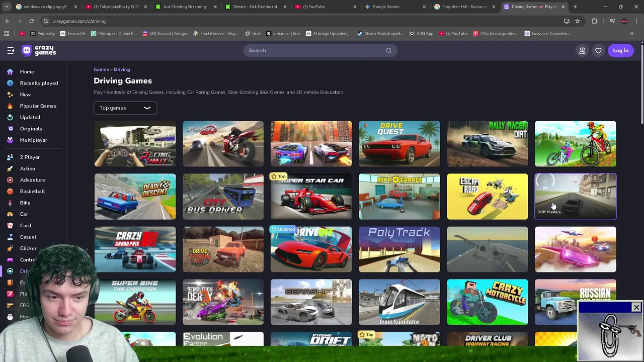The image size is (644, 362).
Task: Click the Card category icon
Action: pyautogui.click(x=10, y=226)
